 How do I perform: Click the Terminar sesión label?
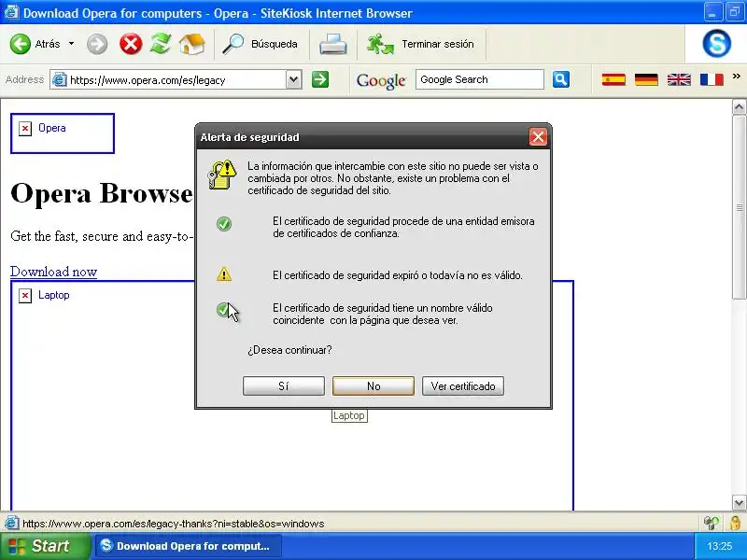click(437, 44)
